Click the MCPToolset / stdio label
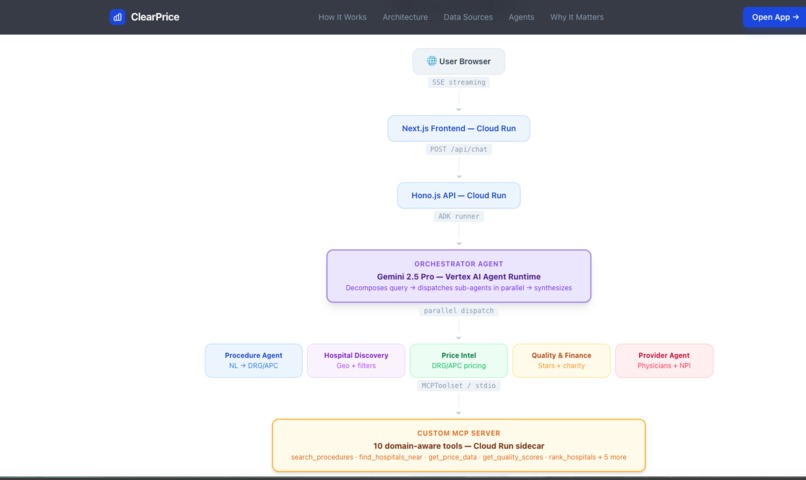 point(459,385)
